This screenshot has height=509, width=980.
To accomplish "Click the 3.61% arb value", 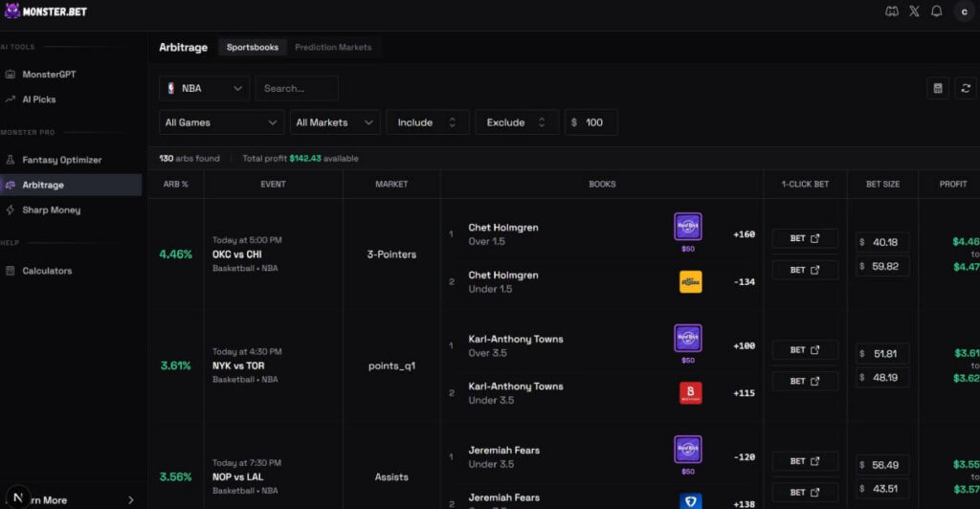I will click(x=176, y=365).
